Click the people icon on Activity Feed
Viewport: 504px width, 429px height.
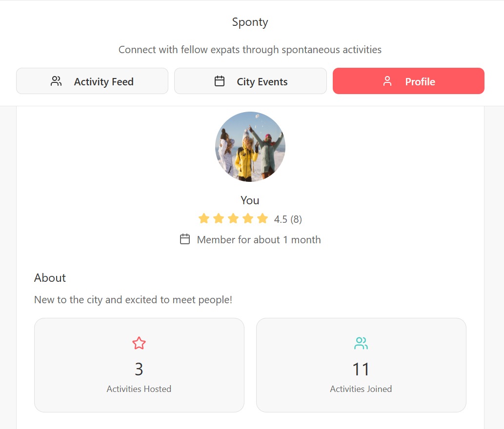click(56, 81)
